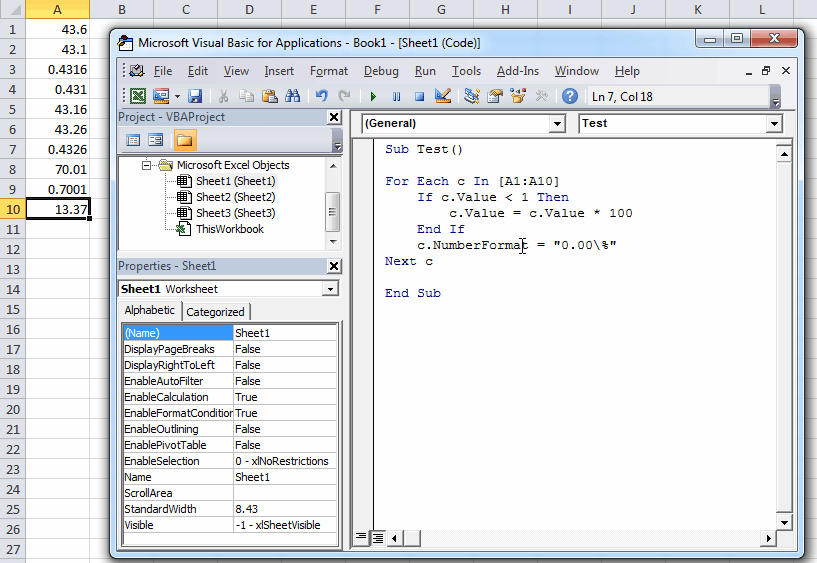Toggle Design Mode icon in toolbar

443,97
